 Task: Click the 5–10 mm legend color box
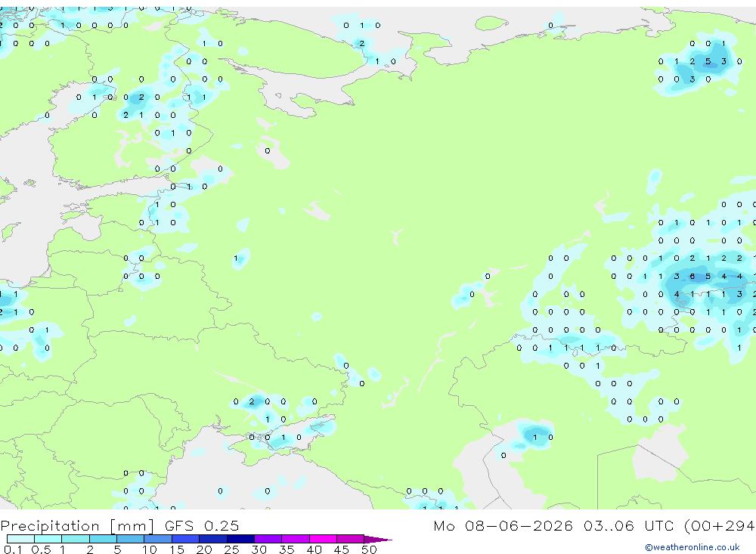click(131, 539)
